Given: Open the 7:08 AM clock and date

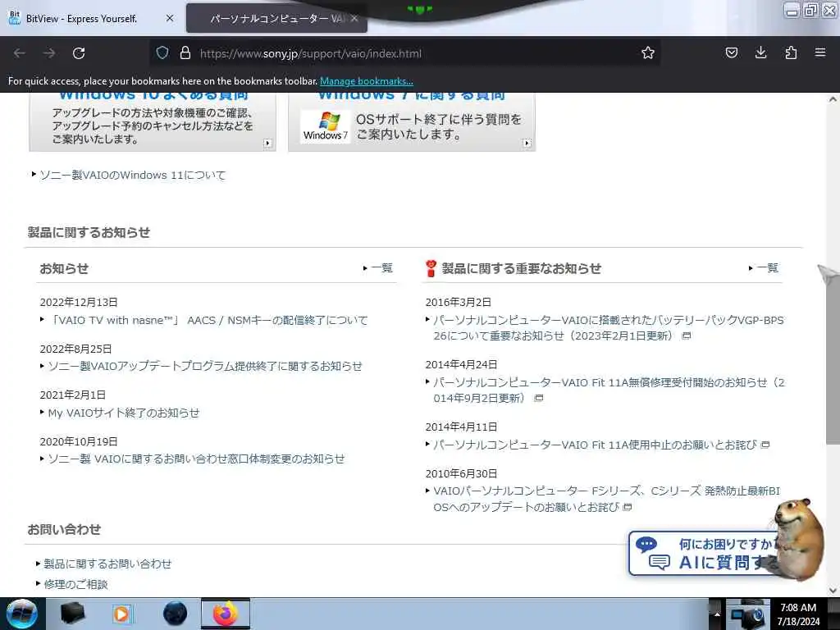Looking at the screenshot, I should [798, 614].
